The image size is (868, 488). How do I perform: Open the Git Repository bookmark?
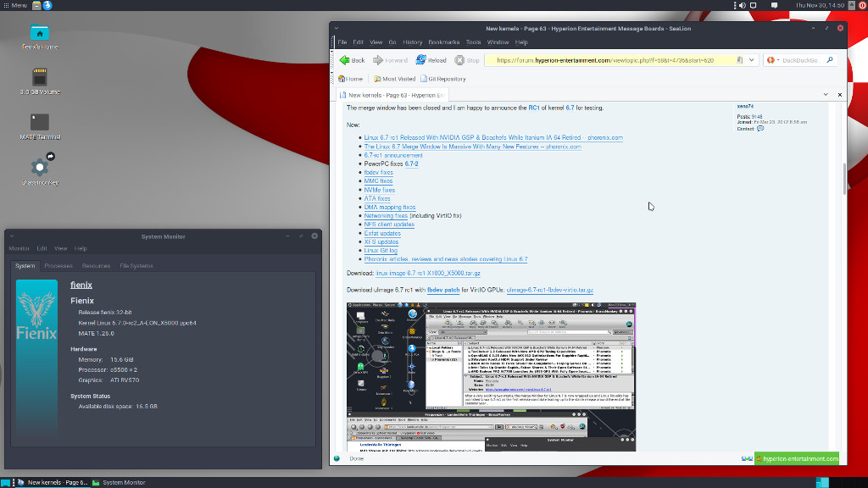click(442, 79)
